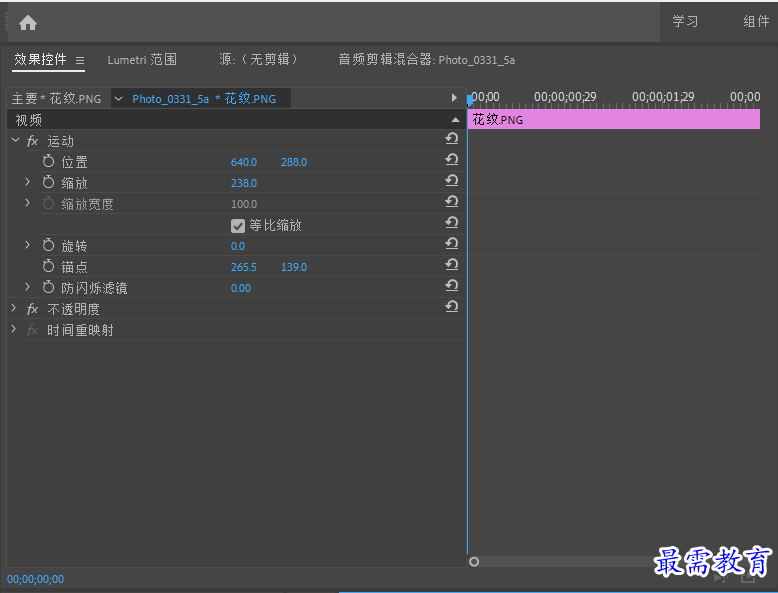The image size is (778, 593).
Task: Toggle animation stopwatch for 锚点
Action: [x=48, y=266]
